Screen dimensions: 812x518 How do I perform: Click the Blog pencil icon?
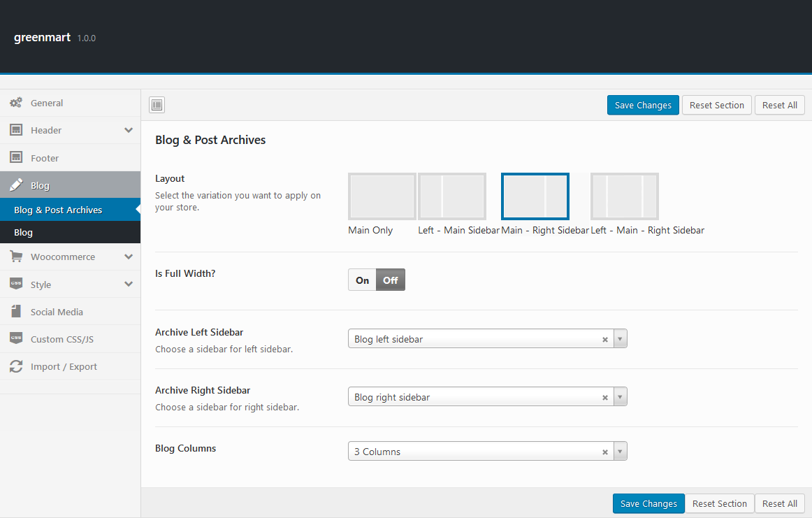click(x=15, y=185)
